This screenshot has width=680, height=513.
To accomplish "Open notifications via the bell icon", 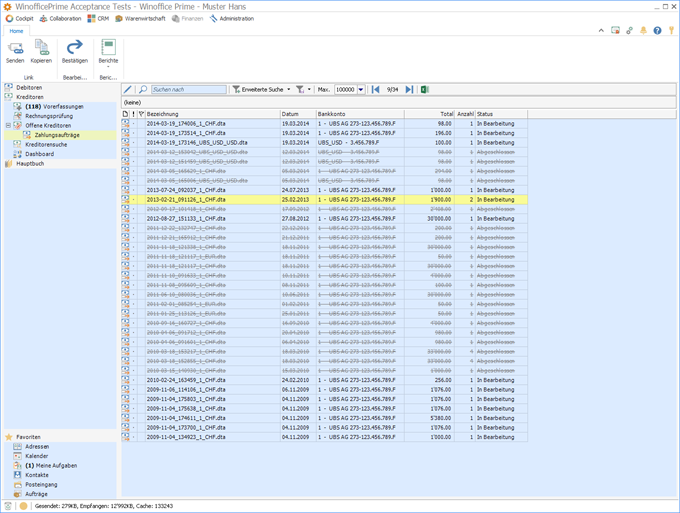I will pyautogui.click(x=643, y=30).
